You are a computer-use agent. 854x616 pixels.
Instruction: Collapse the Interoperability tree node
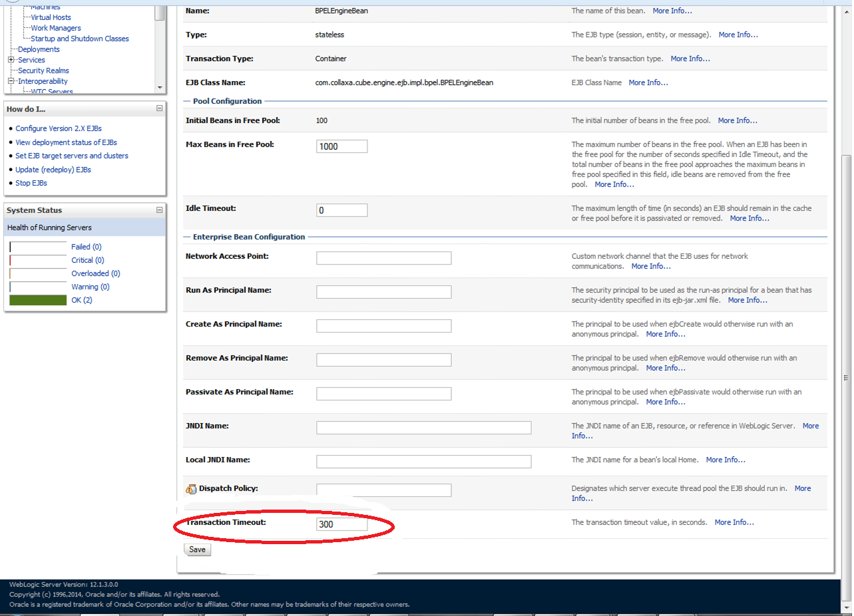[x=11, y=81]
